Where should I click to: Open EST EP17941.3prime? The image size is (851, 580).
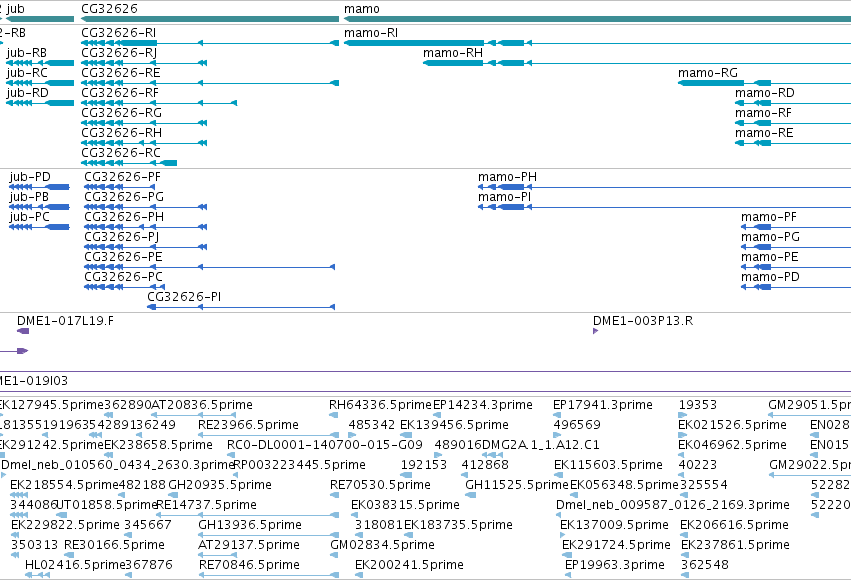(602, 405)
